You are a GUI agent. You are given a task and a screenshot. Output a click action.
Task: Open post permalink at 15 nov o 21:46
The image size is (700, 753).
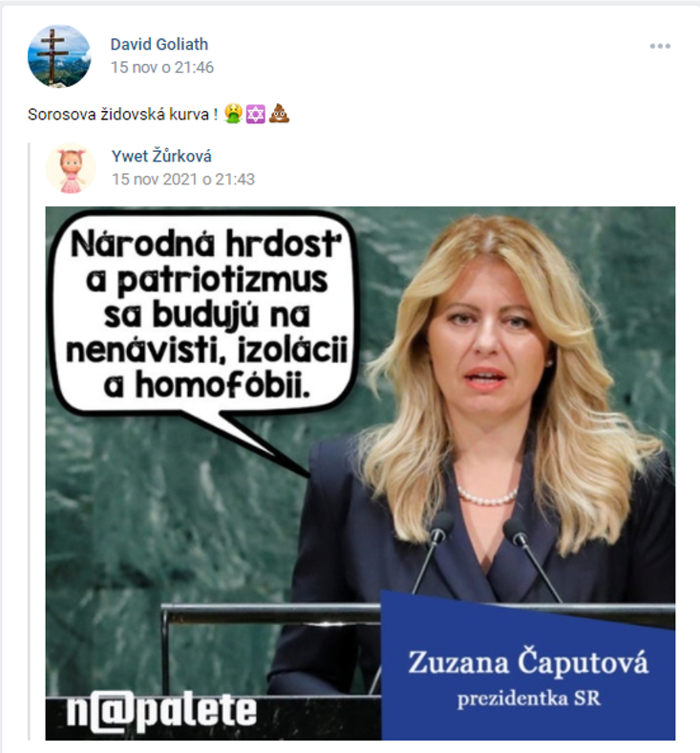click(162, 67)
